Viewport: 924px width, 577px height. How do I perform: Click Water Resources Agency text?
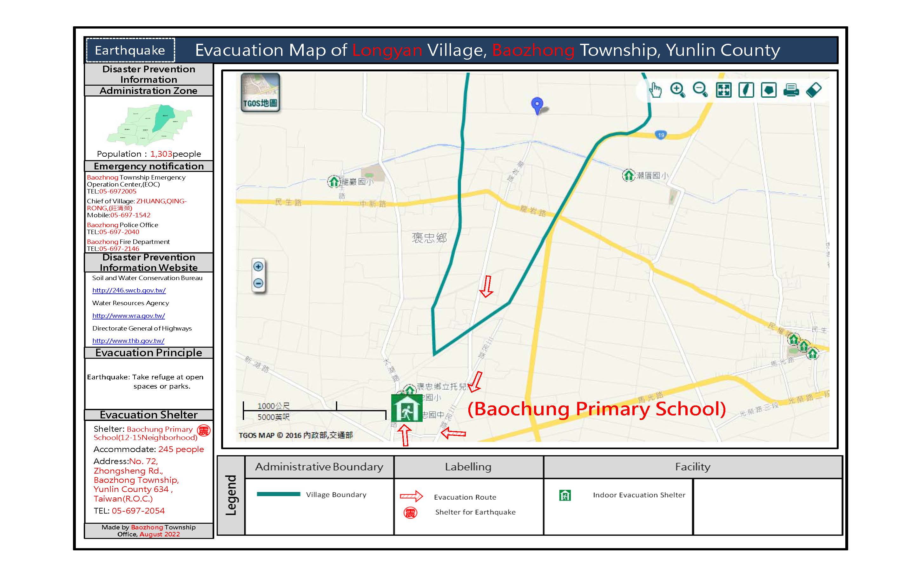pos(130,303)
